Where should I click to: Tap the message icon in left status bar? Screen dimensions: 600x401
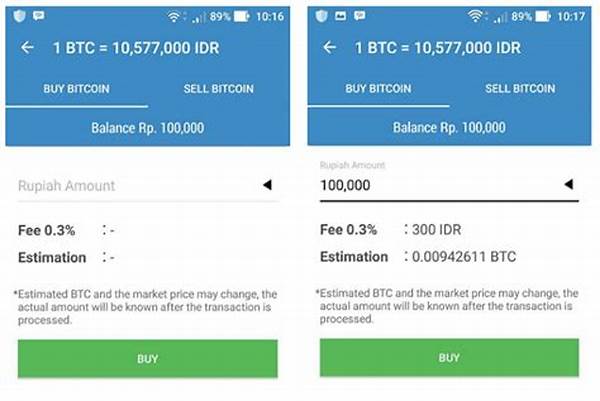(x=39, y=16)
